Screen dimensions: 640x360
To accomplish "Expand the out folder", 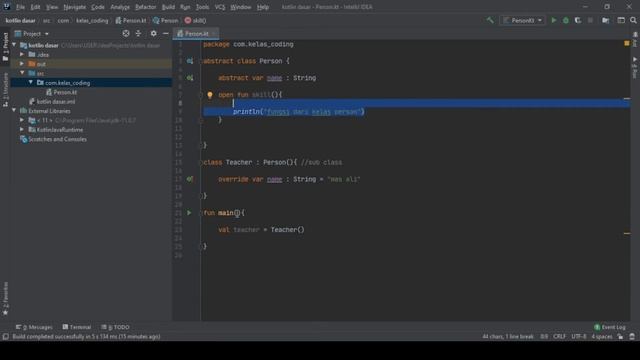I will click(22, 64).
